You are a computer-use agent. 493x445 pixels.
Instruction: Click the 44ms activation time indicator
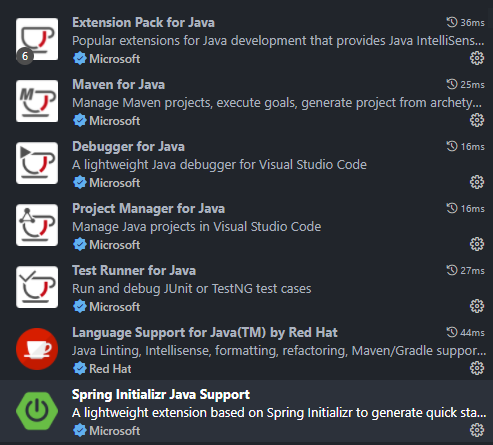pyautogui.click(x=466, y=332)
